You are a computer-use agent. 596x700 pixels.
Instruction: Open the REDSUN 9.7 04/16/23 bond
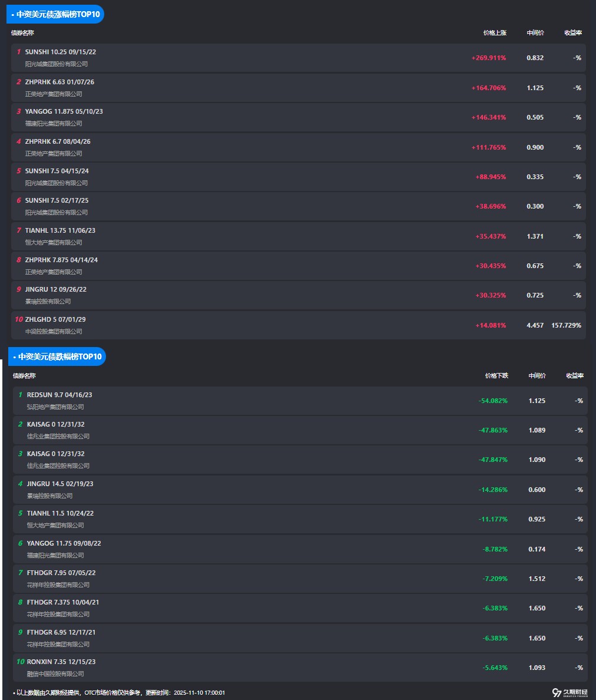pyautogui.click(x=59, y=395)
